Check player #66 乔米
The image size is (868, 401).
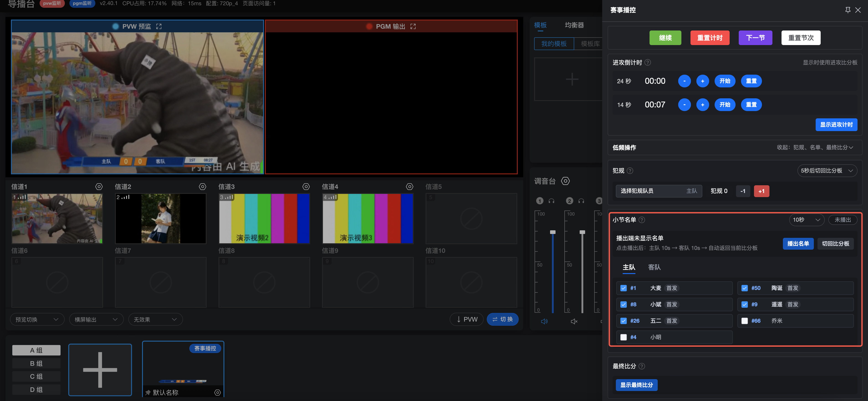pos(745,321)
